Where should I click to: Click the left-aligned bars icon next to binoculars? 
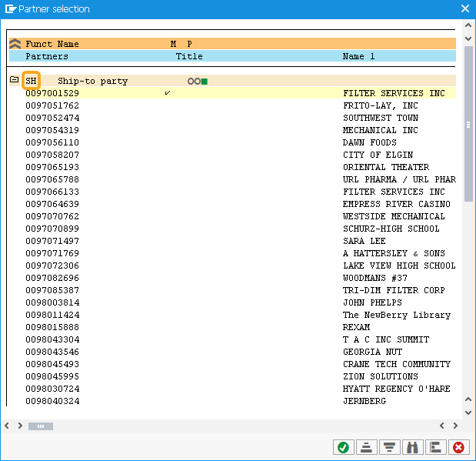(x=435, y=447)
